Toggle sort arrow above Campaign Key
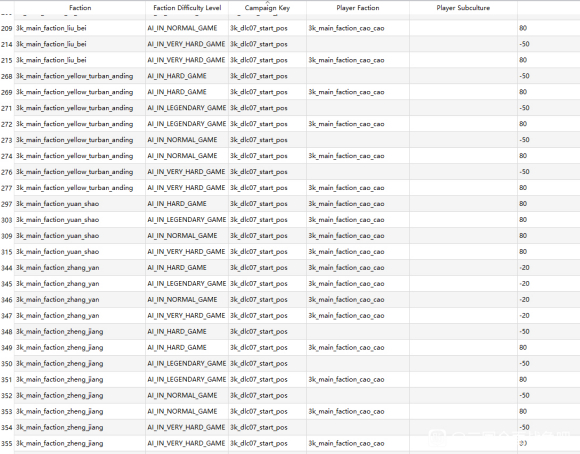The width and height of the screenshot is (580, 454). (267, 2)
